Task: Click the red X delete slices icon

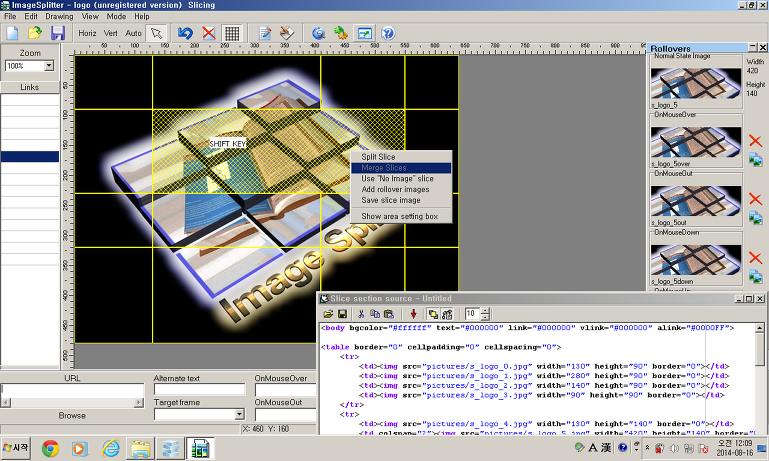Action: [209, 33]
